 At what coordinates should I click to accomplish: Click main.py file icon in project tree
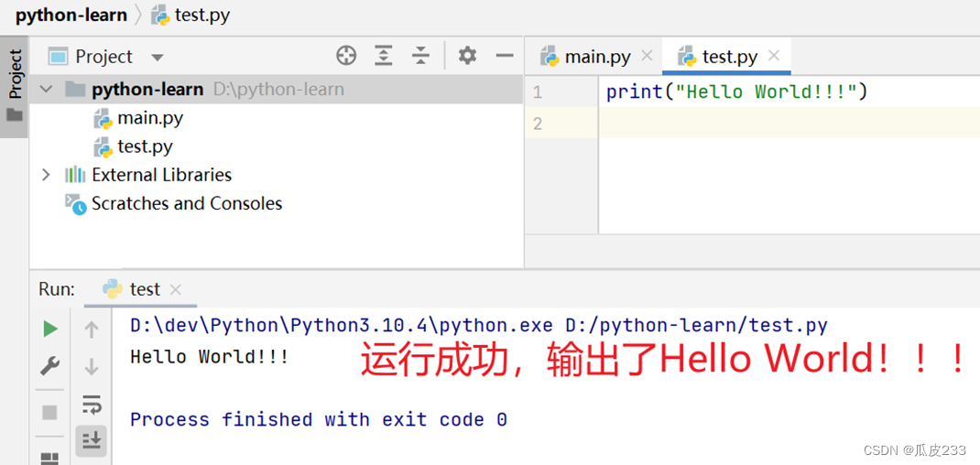click(103, 118)
